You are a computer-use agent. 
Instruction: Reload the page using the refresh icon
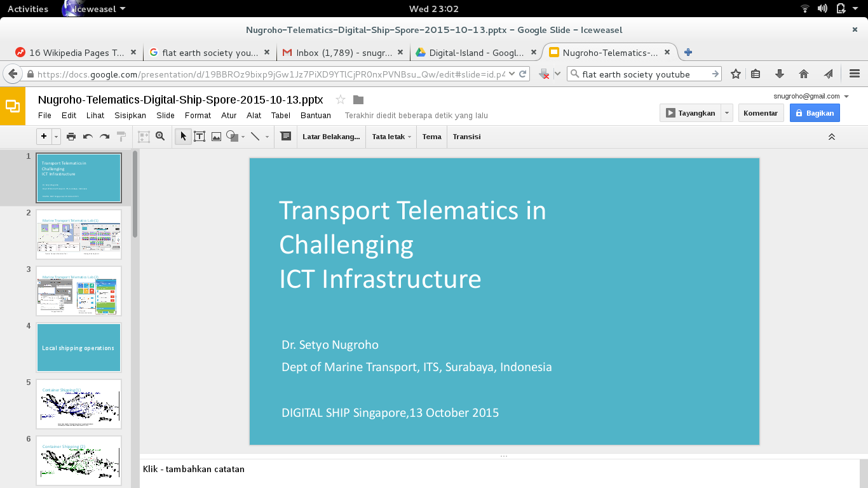[522, 74]
